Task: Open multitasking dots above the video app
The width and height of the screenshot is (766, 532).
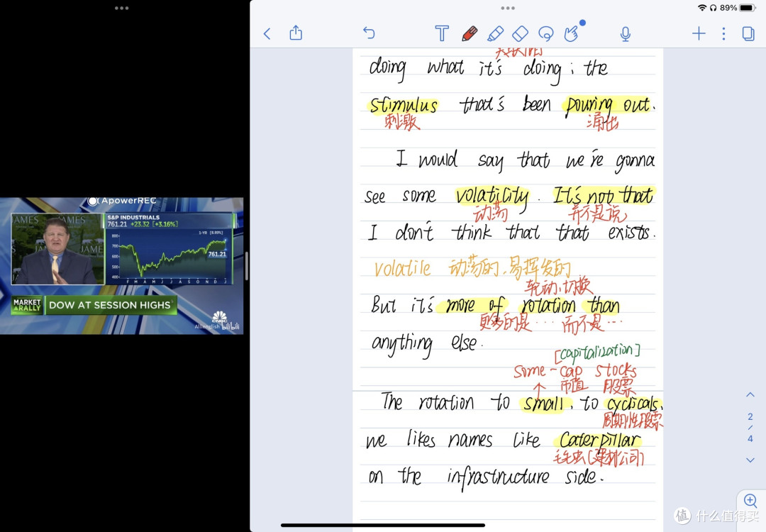Action: point(122,8)
